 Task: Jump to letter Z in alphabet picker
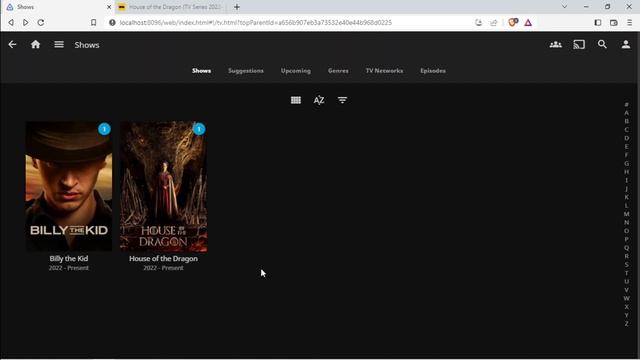pos(627,324)
